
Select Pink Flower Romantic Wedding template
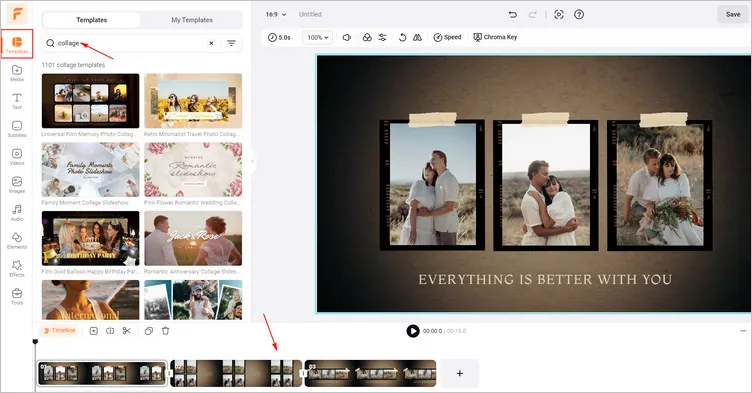click(193, 169)
